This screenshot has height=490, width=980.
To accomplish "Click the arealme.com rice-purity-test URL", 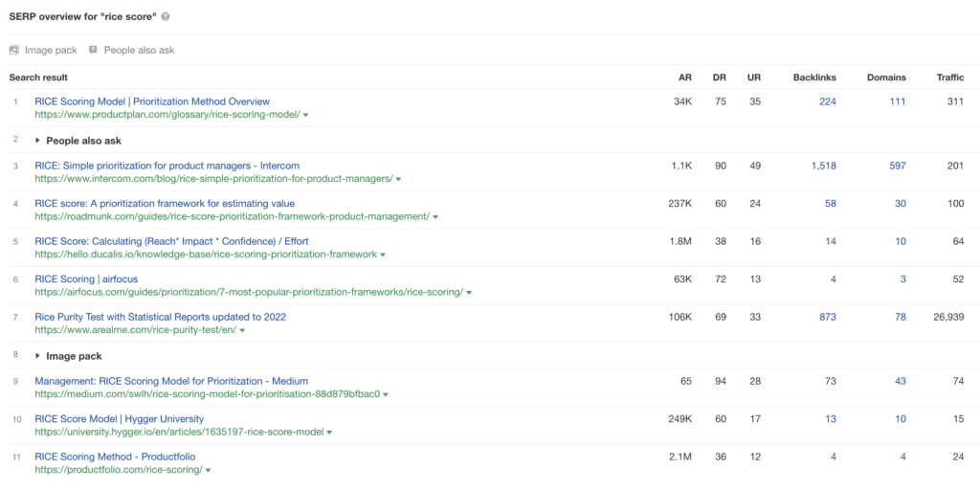I will [136, 330].
